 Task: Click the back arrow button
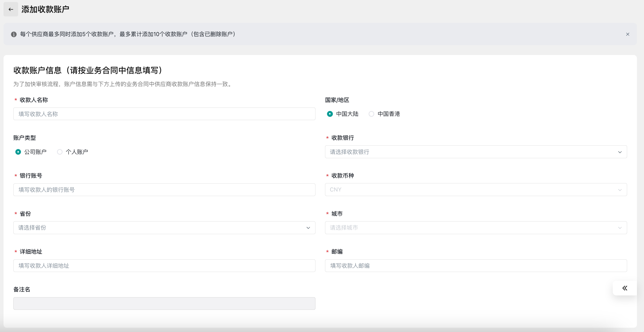[11, 9]
